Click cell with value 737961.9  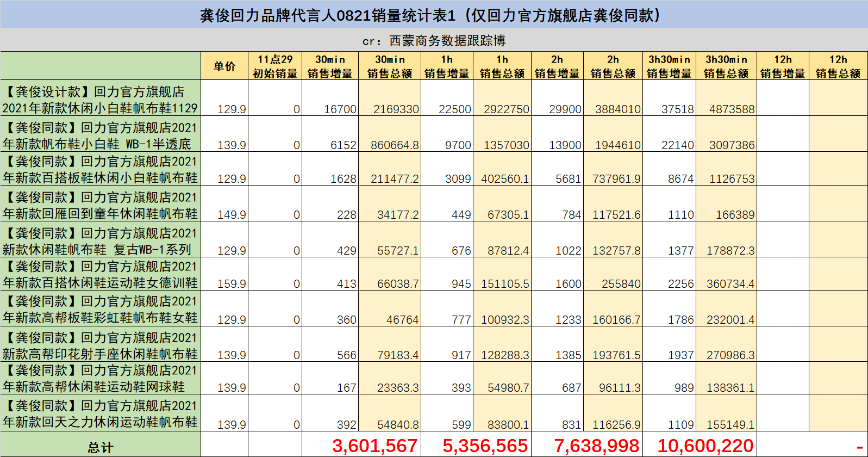coord(613,169)
